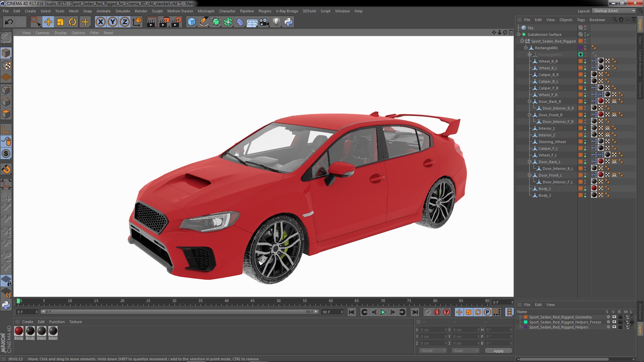Open Edit Render Settings
The image size is (644, 362).
[x=176, y=22]
